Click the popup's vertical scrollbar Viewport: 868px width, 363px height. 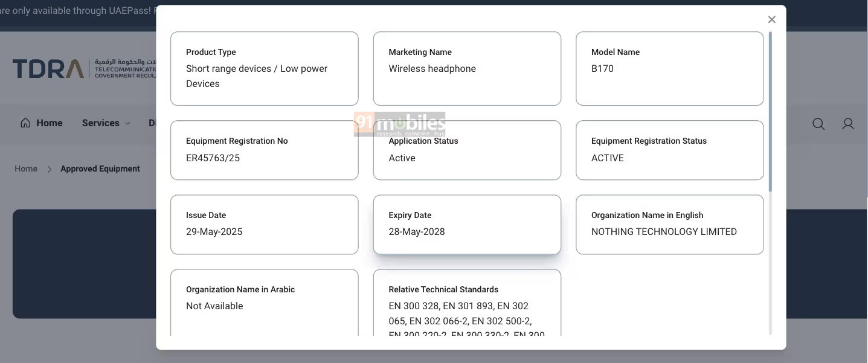click(770, 112)
